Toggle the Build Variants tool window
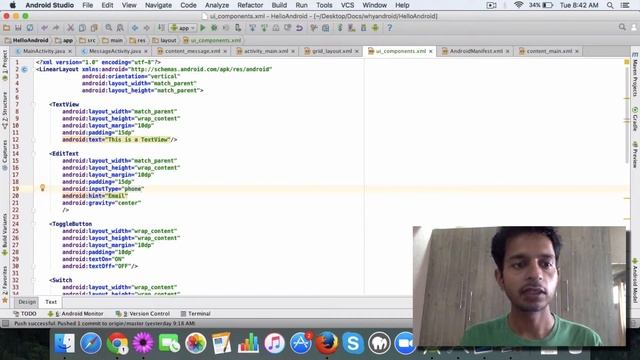This screenshot has width=640, height=360. point(5,234)
